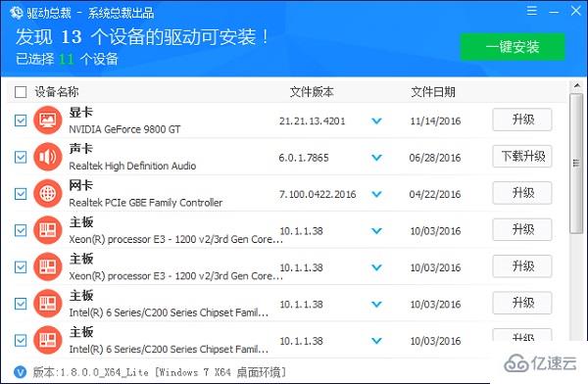
Task: Click the 网卡 globe icon
Action: [48, 194]
